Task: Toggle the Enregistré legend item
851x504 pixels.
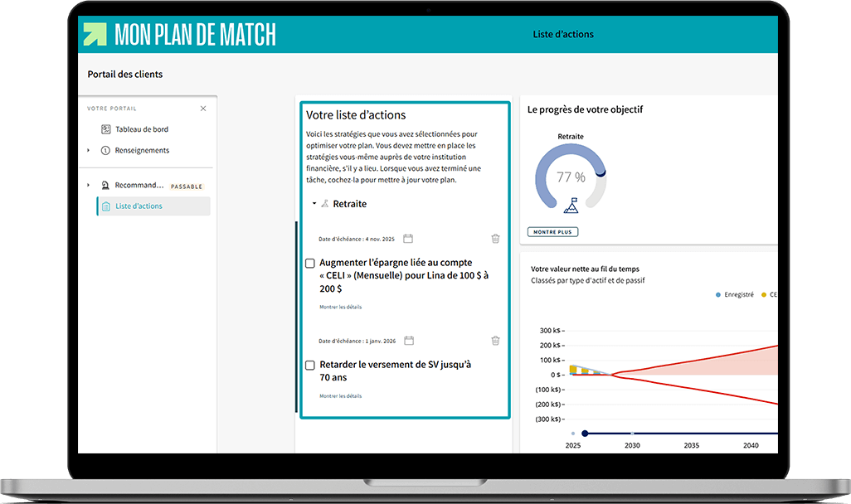Action: pyautogui.click(x=735, y=294)
